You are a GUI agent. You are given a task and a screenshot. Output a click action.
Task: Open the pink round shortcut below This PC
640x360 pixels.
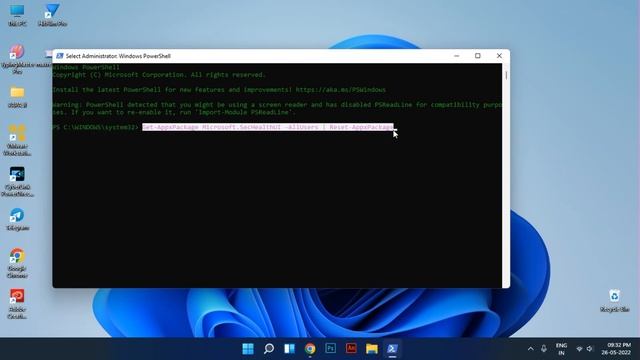(17, 58)
